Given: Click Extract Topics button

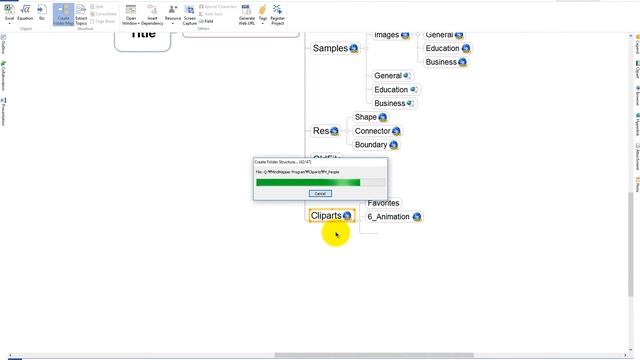Looking at the screenshot, I should 81,15.
